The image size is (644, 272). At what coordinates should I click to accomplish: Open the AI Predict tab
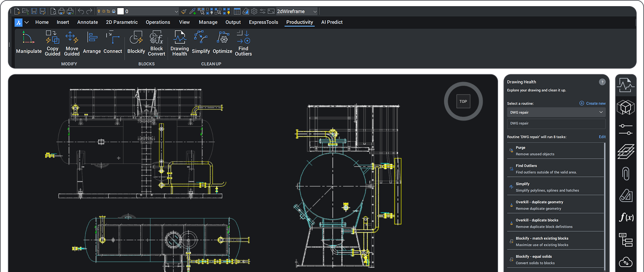click(x=332, y=22)
